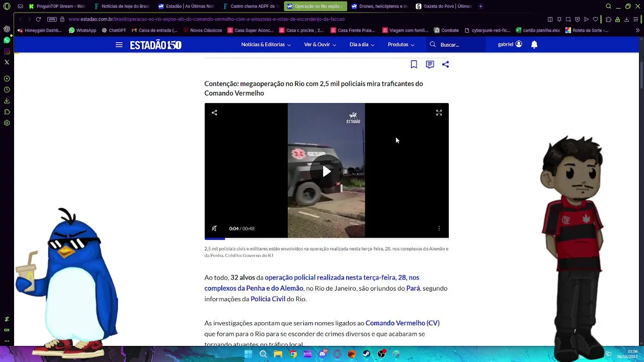Open extensions in the sidebar
The image size is (644, 362).
point(7,112)
